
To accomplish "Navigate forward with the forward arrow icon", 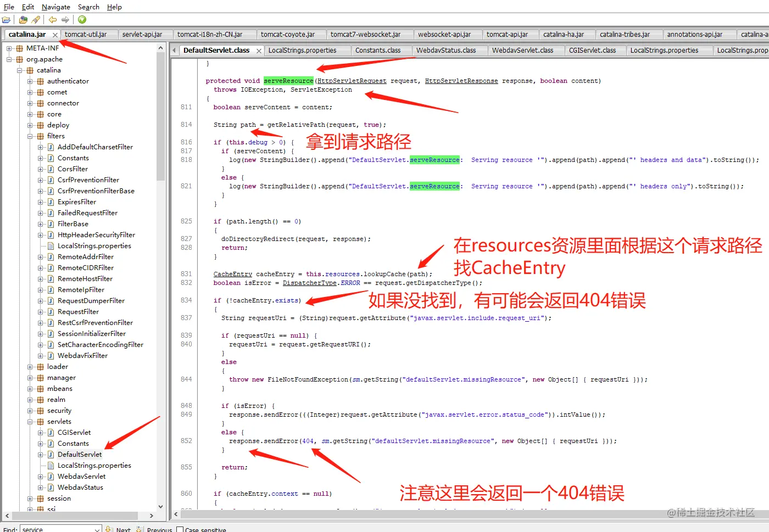I will (65, 19).
